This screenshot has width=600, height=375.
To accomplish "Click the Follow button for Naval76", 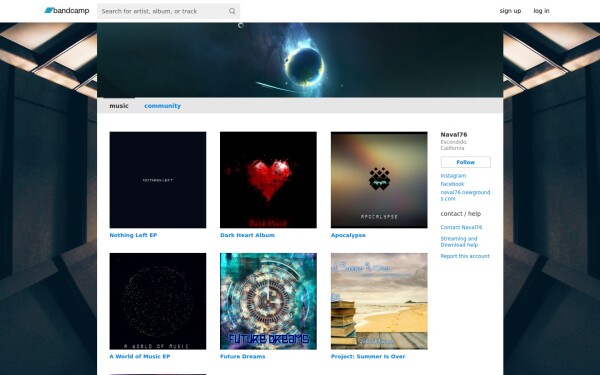I will tap(465, 162).
